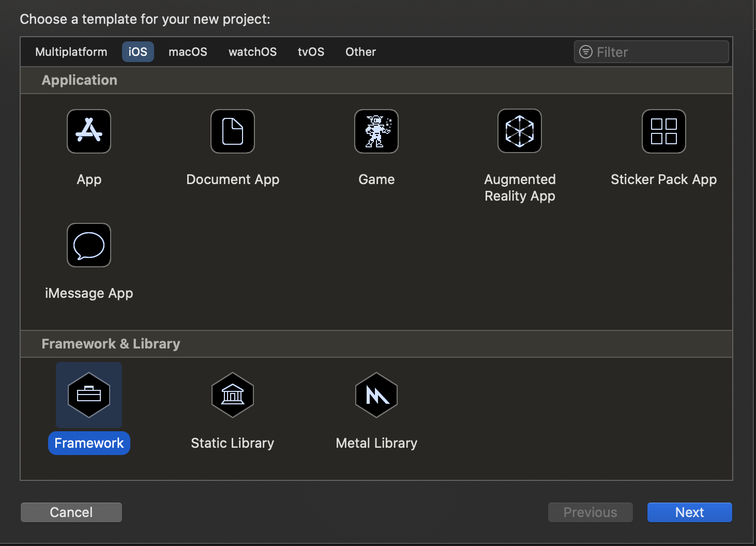The image size is (756, 546).
Task: Select the App template icon
Action: point(88,131)
